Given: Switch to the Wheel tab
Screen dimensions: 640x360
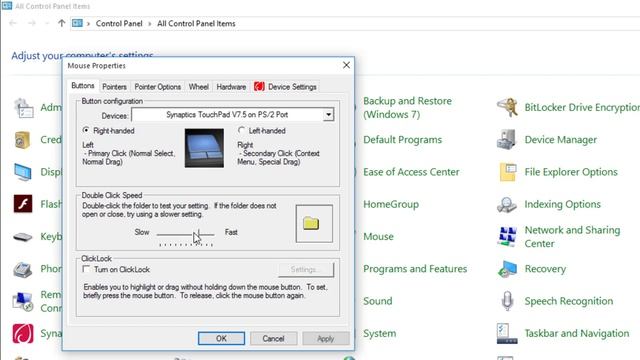Looking at the screenshot, I should (x=199, y=87).
